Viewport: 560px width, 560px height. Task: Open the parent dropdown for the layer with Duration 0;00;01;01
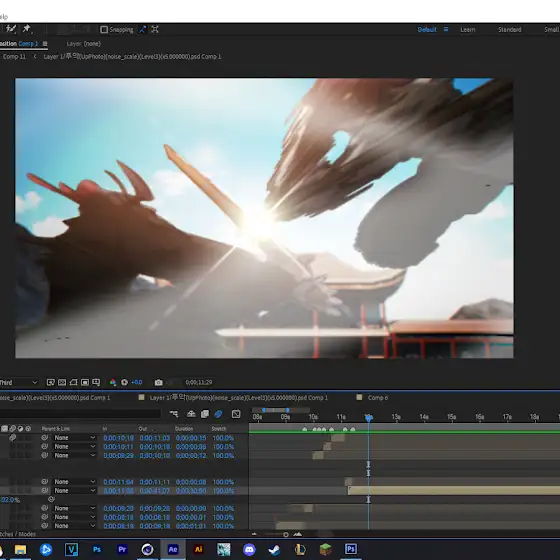pyautogui.click(x=74, y=526)
